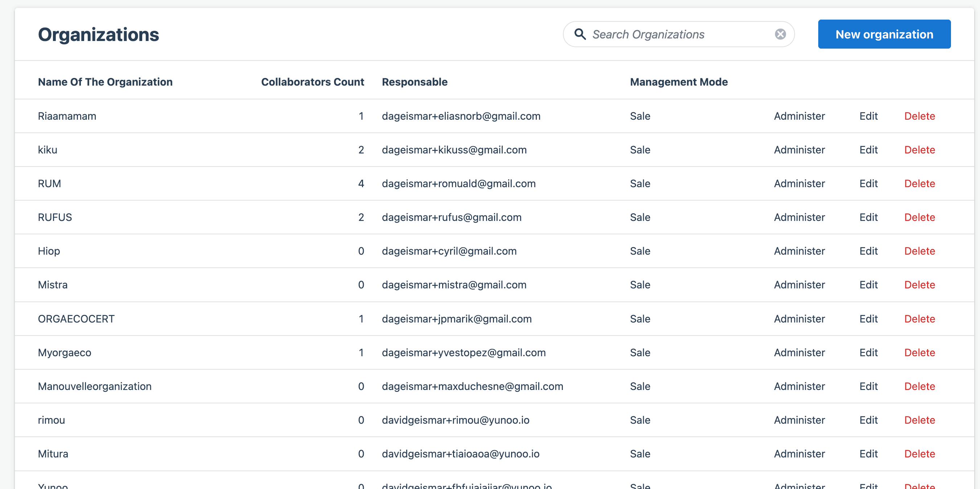Edit the Myorgaeco organization
980x489 pixels.
(x=868, y=352)
